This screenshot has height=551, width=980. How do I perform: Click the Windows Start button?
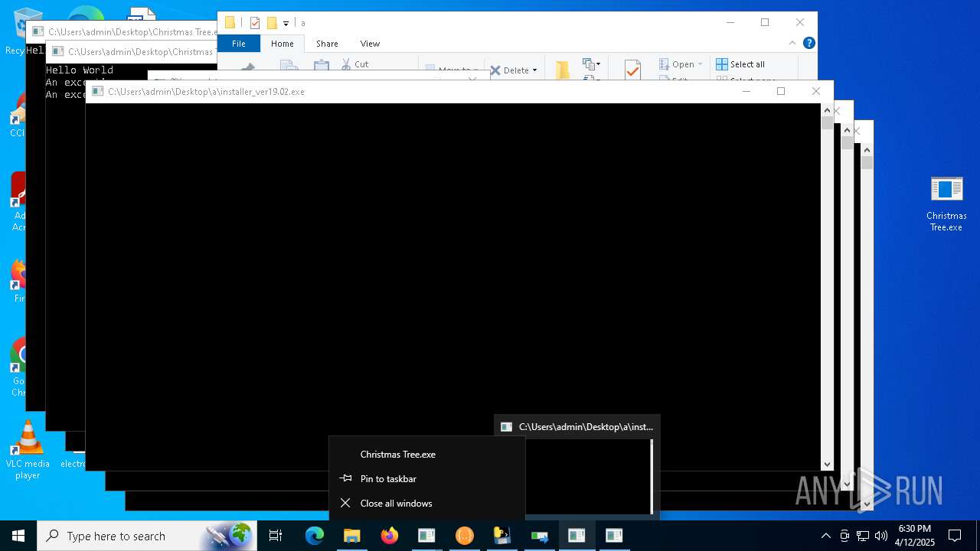point(18,536)
